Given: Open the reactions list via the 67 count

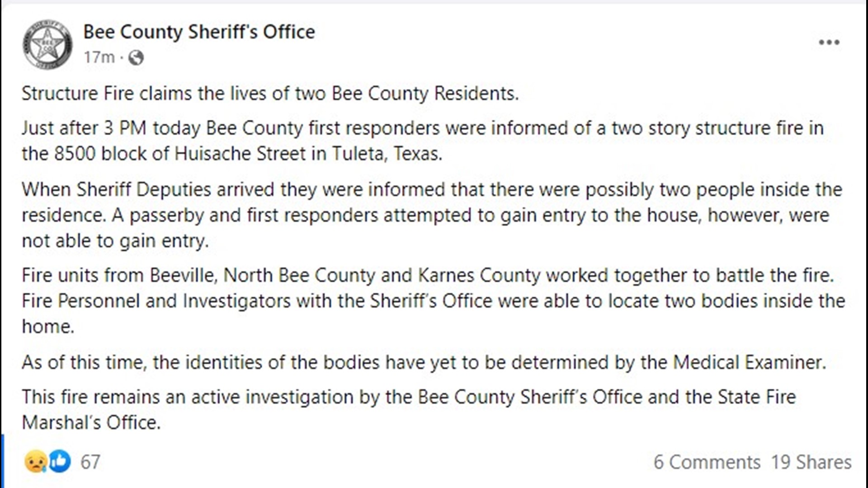Looking at the screenshot, I should [x=91, y=462].
